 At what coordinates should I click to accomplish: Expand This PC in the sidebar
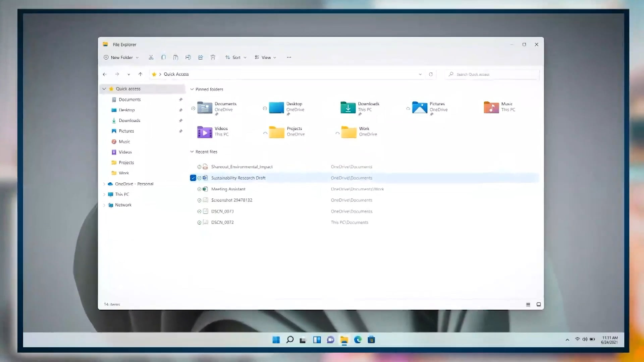[104, 194]
